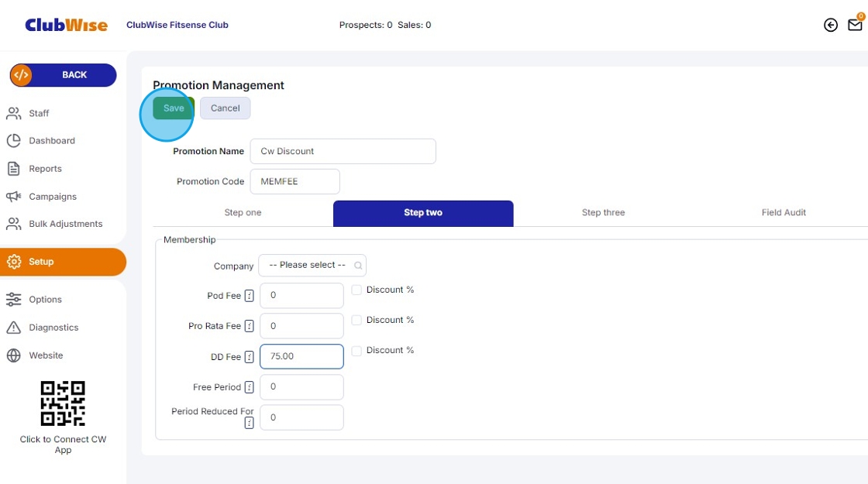This screenshot has height=484, width=868.
Task: Open ClubWise Fitsense Club link
Action: tap(177, 25)
